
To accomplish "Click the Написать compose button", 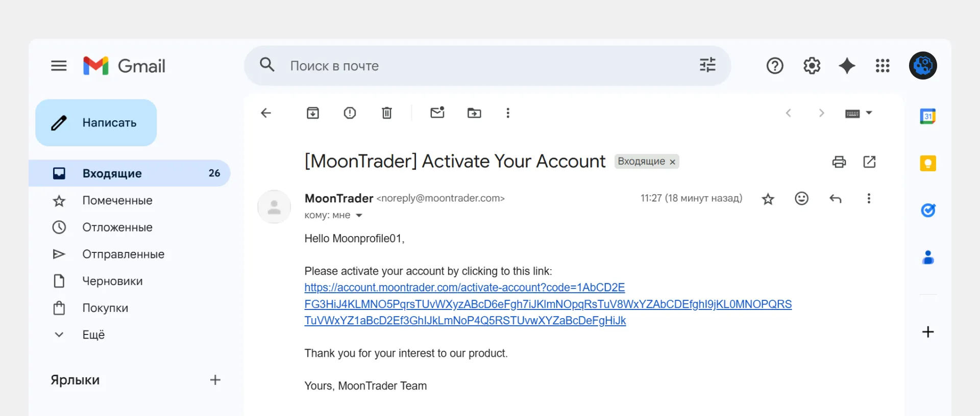I will point(96,123).
